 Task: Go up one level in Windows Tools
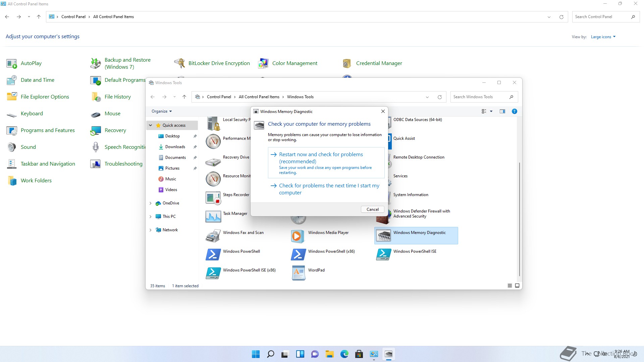[x=184, y=97]
